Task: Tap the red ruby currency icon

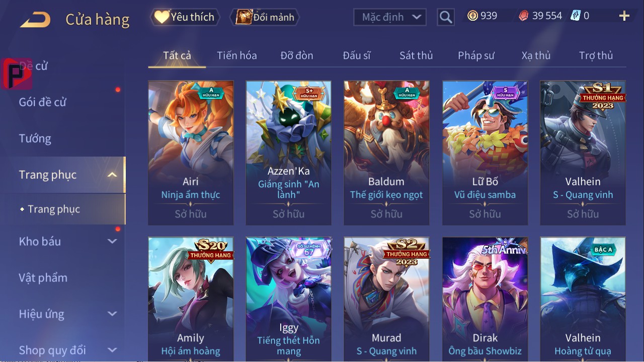Action: pos(524,16)
